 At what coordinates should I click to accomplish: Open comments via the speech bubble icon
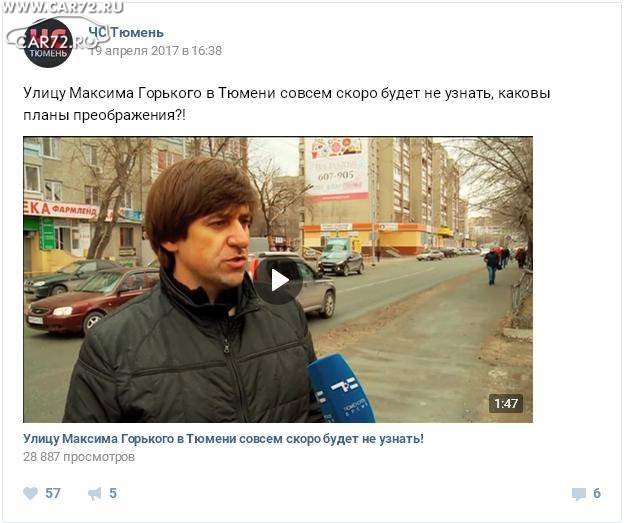tap(578, 494)
